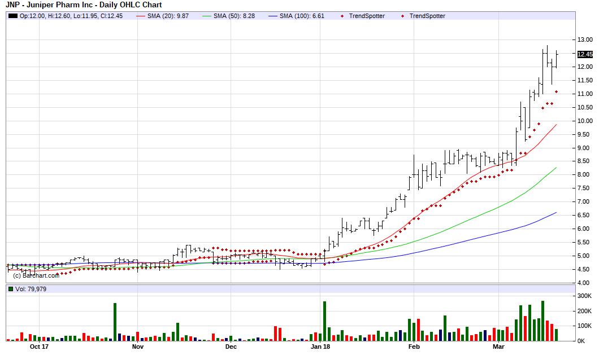Click the 'Vol: 79,979' volume label
The width and height of the screenshot is (599, 364).
pyautogui.click(x=31, y=289)
